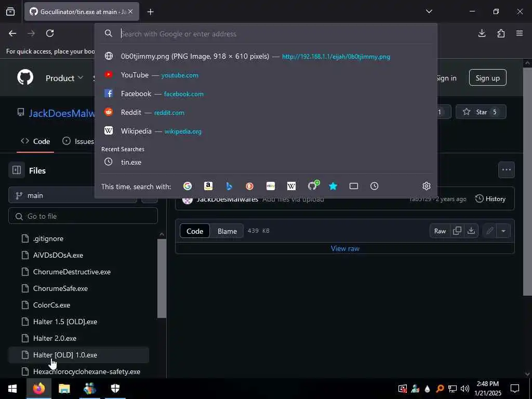Click the GitHub Octocat logo
The width and height of the screenshot is (532, 399).
25,78
